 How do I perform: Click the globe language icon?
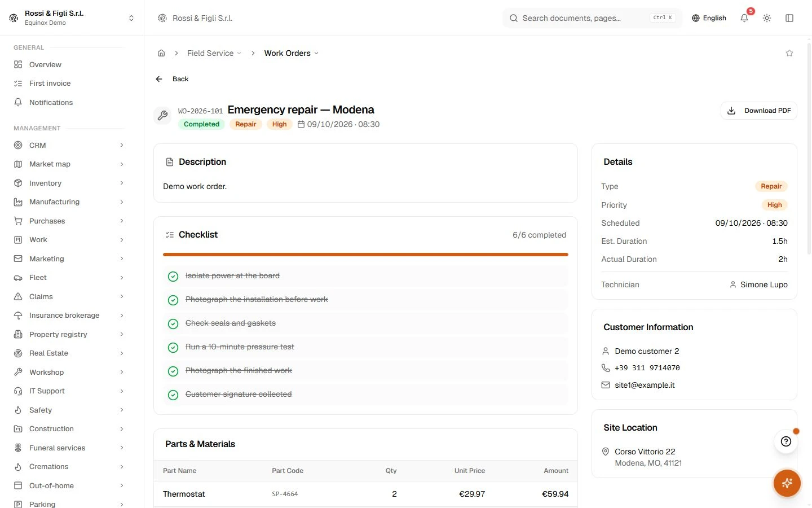(696, 18)
